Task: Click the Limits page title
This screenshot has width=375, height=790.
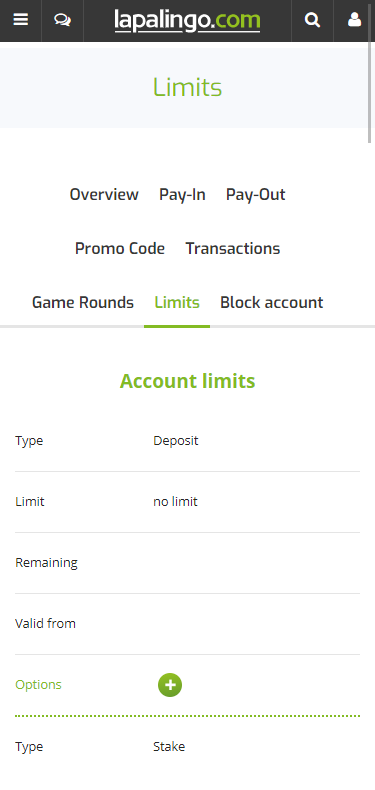Action: (188, 87)
